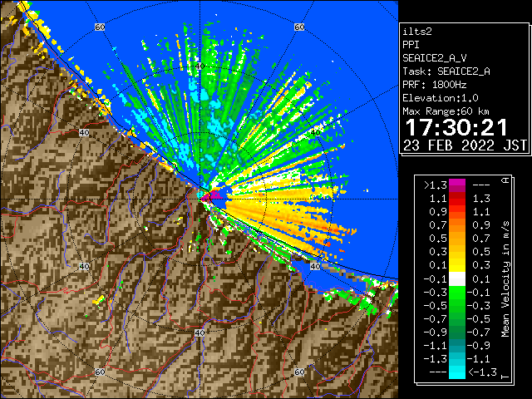Click the '-0.7' value in legend left column
Viewport: 532px width, 399px height.
(436, 319)
